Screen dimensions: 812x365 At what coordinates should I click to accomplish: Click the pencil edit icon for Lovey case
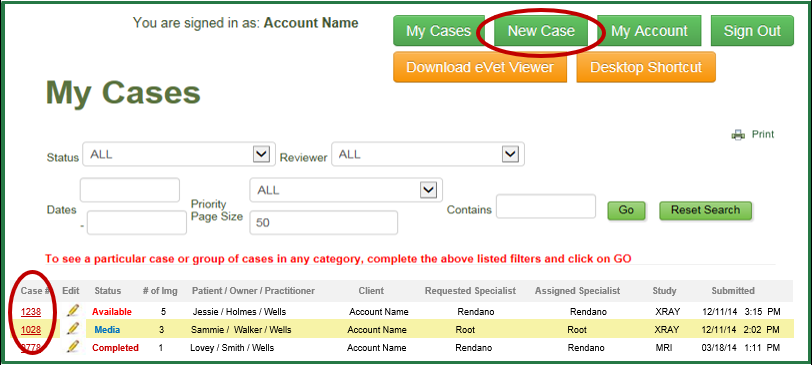click(x=73, y=347)
